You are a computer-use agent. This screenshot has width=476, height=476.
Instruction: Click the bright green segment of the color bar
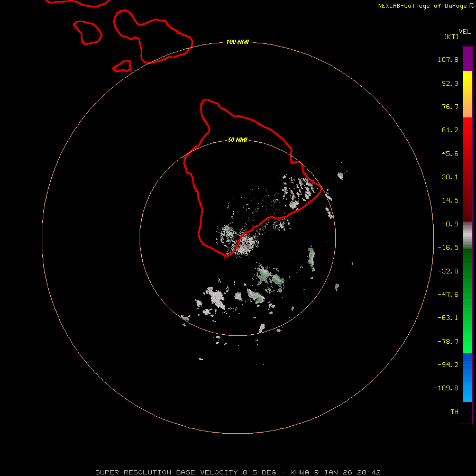467,300
